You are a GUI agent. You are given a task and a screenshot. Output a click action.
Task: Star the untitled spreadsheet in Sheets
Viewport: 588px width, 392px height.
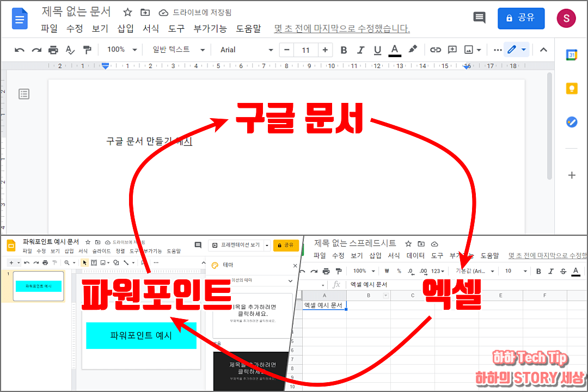click(408, 244)
